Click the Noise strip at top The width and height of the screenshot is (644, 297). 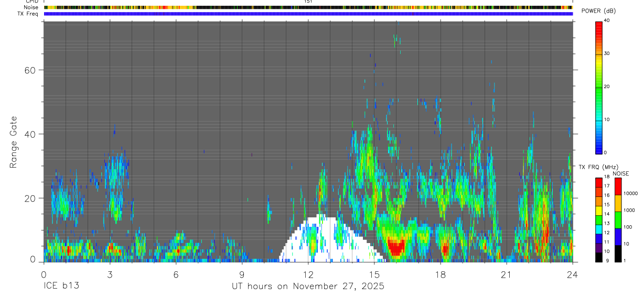[308, 7]
